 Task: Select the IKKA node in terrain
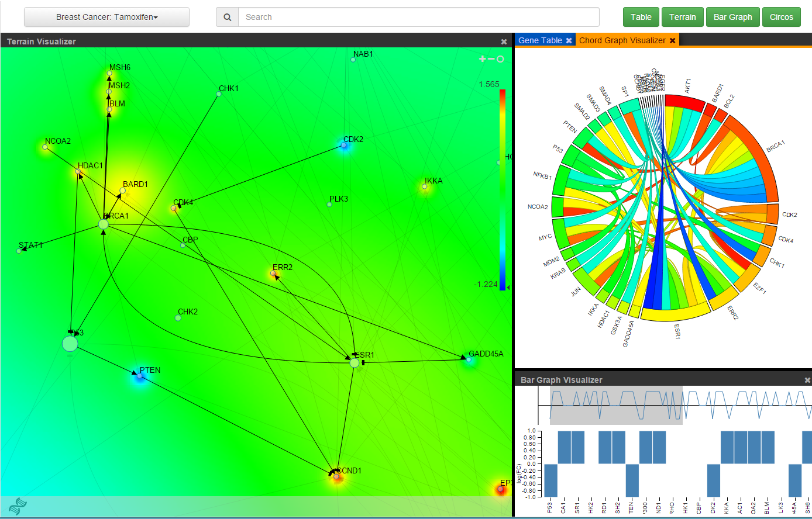pyautogui.click(x=425, y=186)
